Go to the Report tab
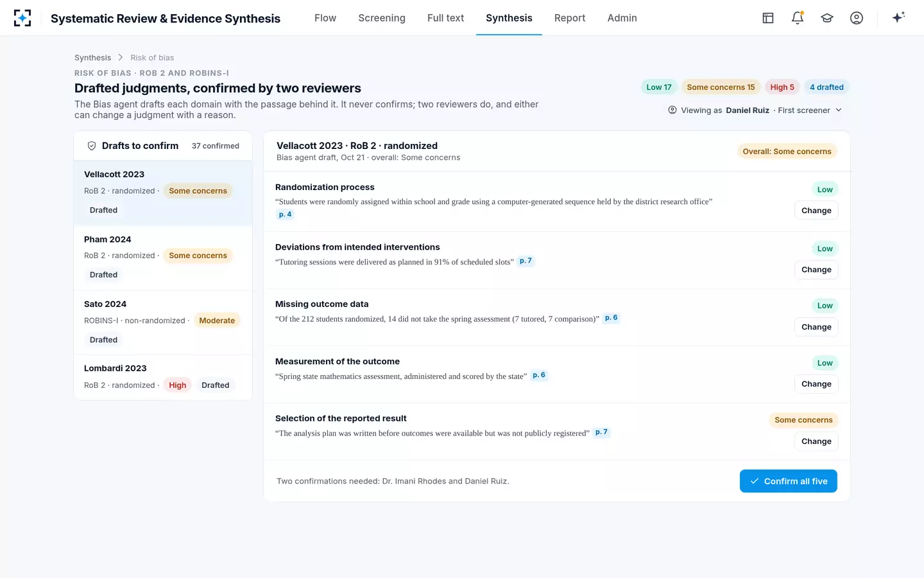Screen dimensions: 924x578 (x=570, y=18)
